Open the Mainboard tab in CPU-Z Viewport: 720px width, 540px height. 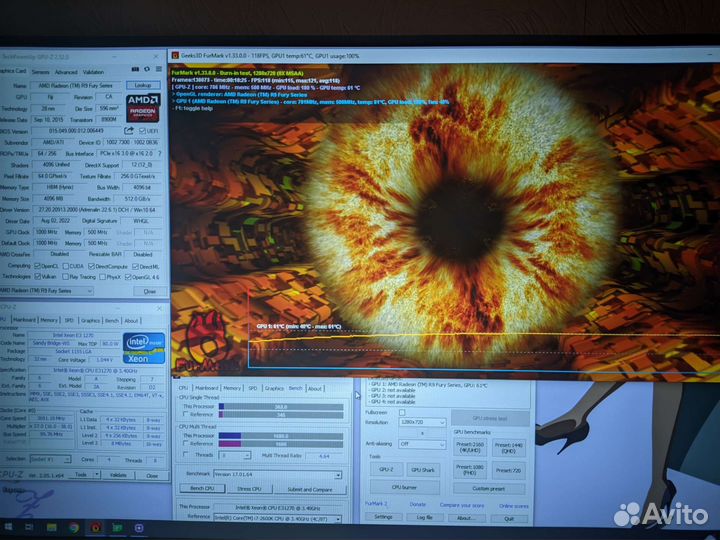pos(207,388)
